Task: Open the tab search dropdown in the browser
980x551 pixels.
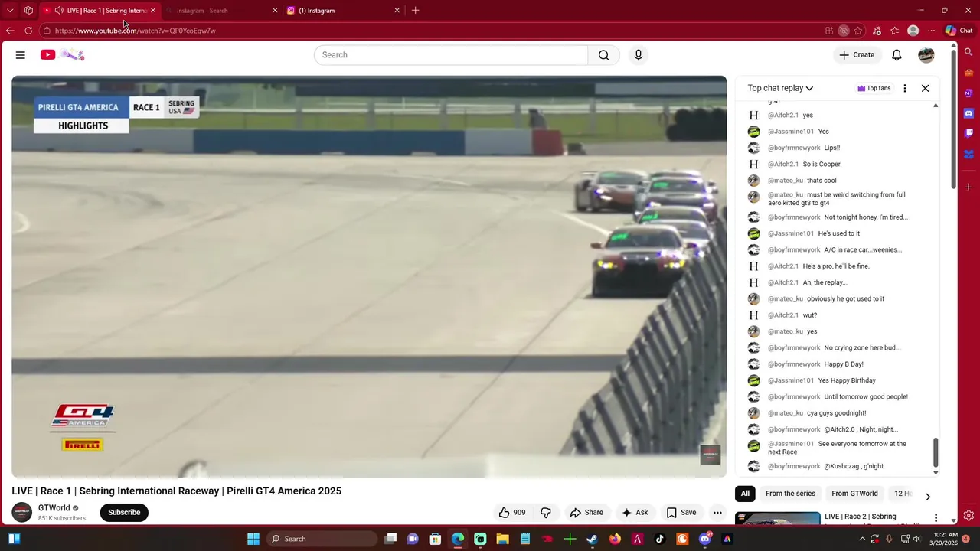Action: click(10, 11)
